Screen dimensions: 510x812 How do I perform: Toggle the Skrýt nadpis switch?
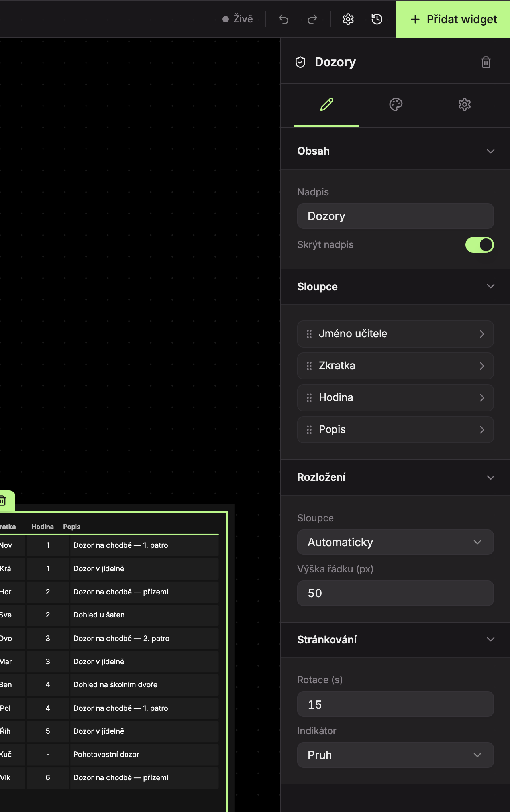click(480, 245)
